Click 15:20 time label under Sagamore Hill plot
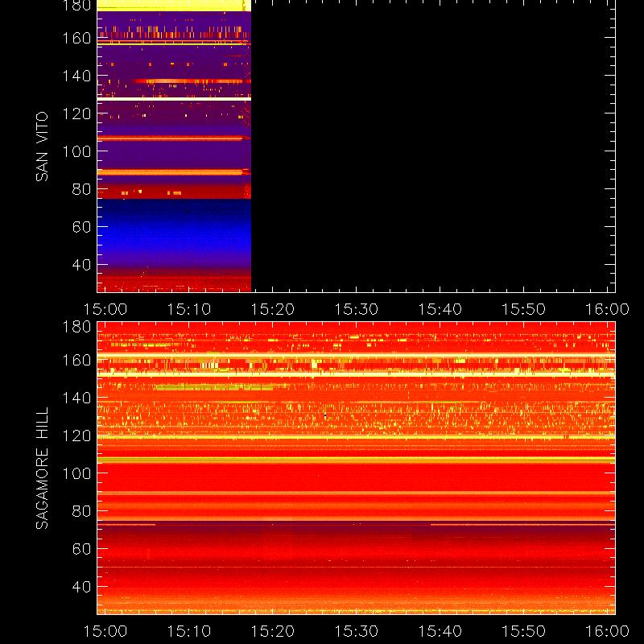 click(x=273, y=631)
